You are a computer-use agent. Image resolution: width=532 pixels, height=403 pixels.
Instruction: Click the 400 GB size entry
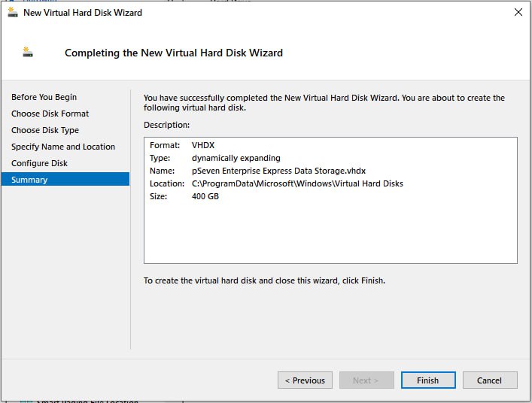205,196
